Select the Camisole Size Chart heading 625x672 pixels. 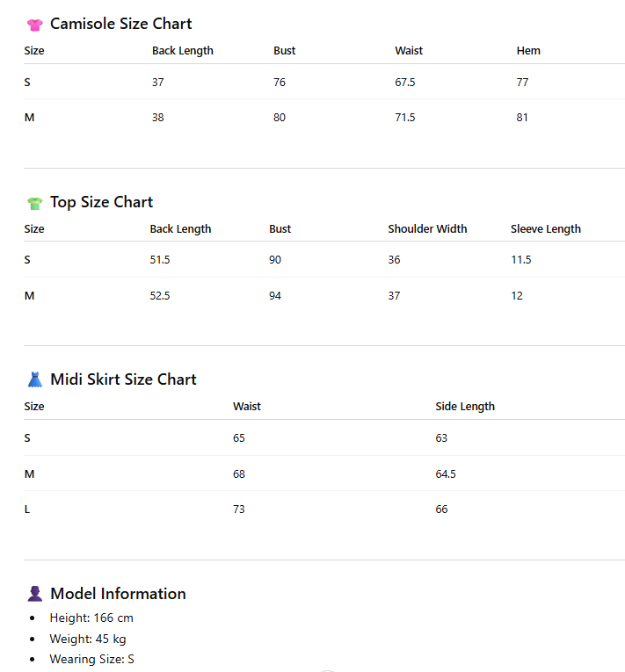[x=121, y=24]
